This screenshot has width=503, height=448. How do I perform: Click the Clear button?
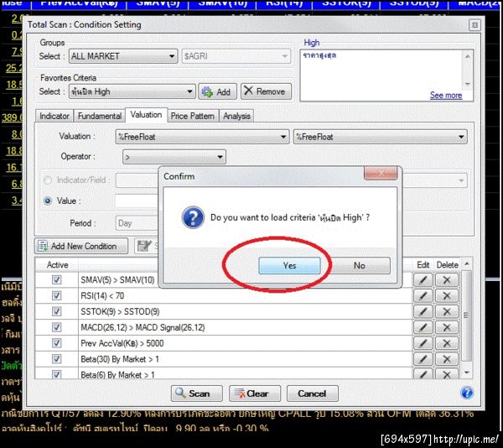pyautogui.click(x=255, y=393)
